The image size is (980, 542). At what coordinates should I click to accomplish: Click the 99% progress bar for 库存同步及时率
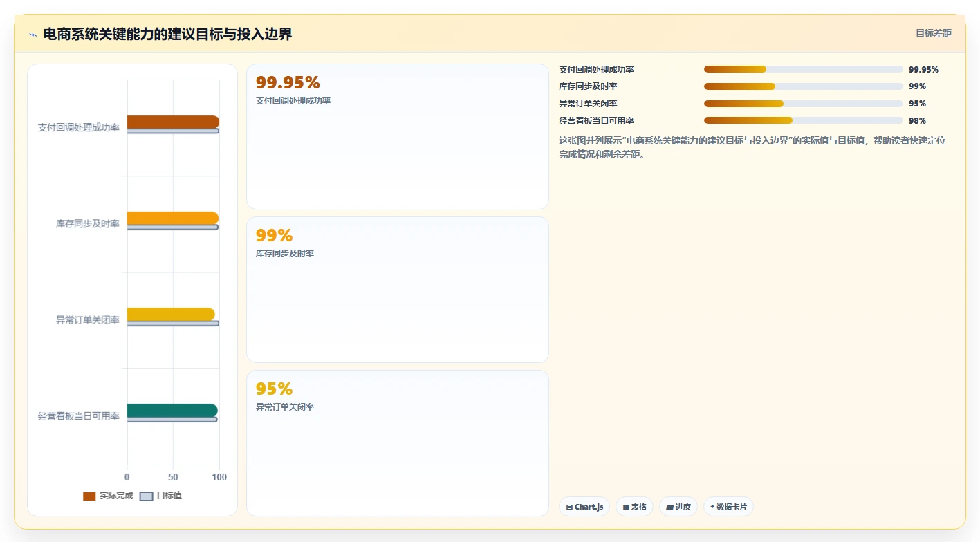804,86
